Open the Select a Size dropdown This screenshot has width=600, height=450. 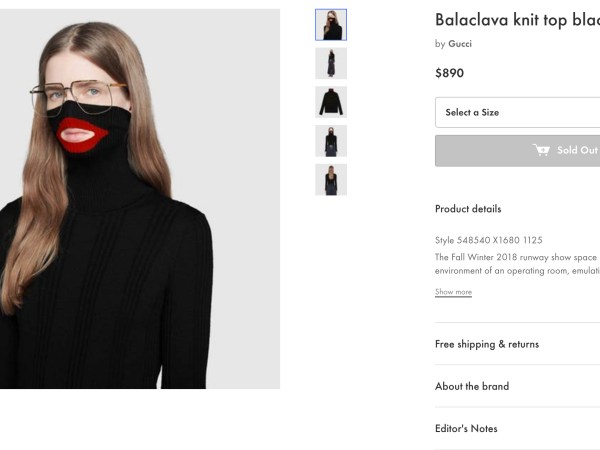click(x=517, y=112)
